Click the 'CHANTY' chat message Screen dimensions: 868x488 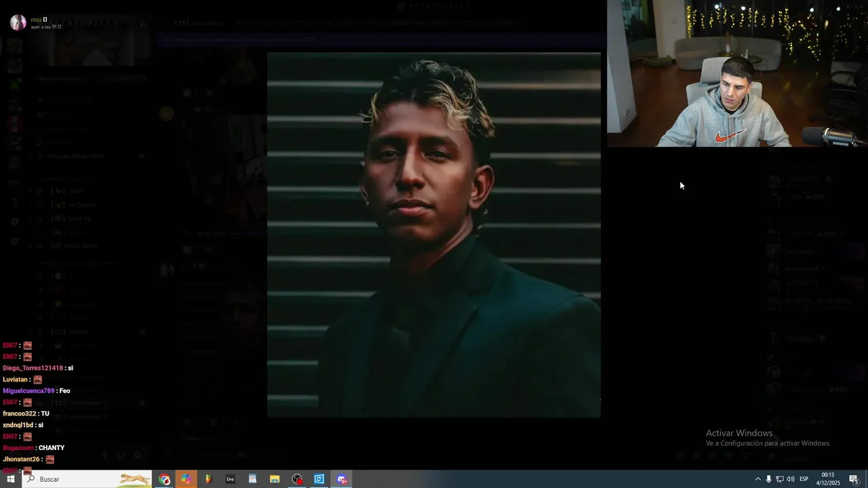pyautogui.click(x=52, y=448)
